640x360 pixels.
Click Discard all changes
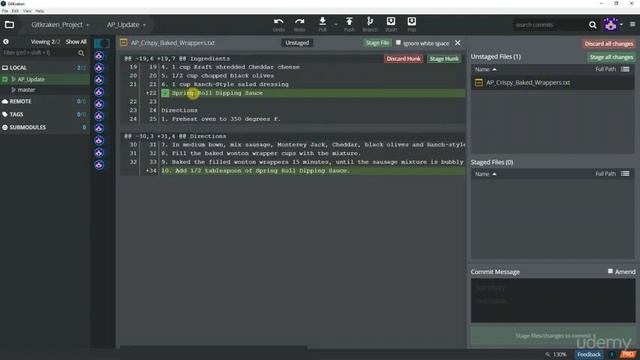pos(609,44)
